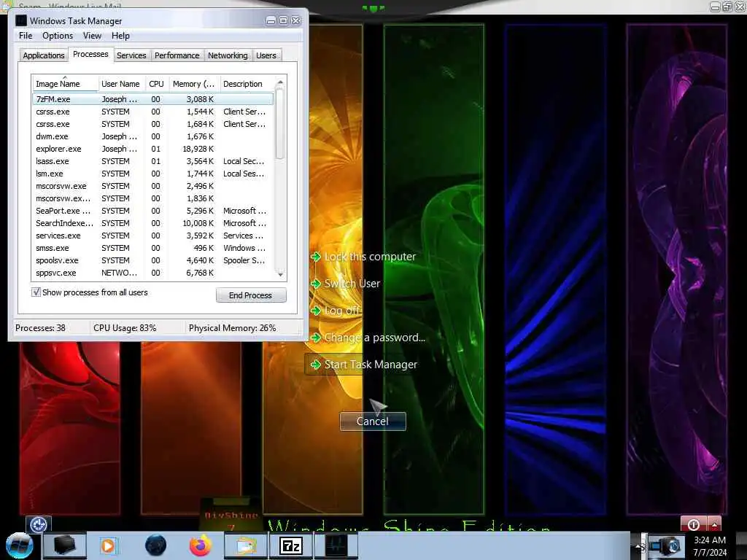Choose the Log off option
The height and width of the screenshot is (560, 747).
point(336,311)
